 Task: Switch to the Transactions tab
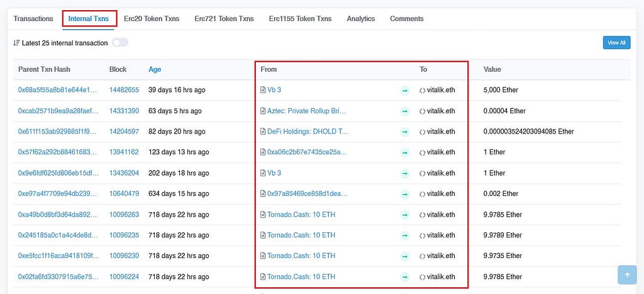33,18
